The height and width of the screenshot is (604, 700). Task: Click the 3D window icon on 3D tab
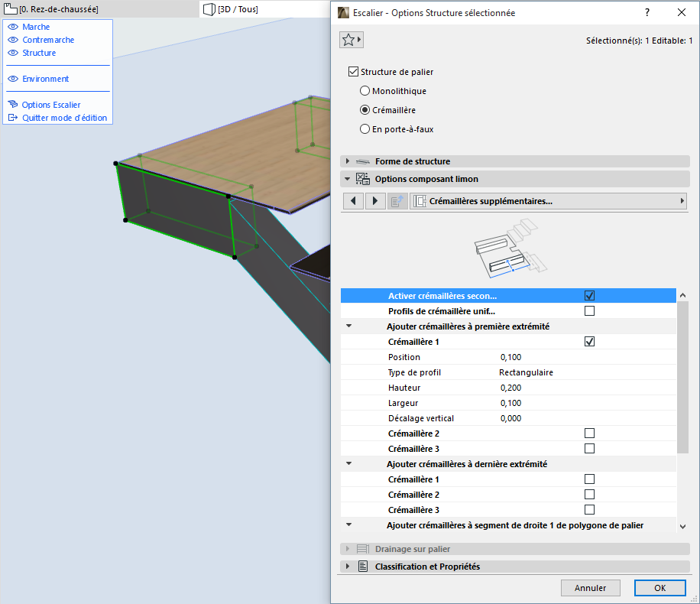(209, 9)
